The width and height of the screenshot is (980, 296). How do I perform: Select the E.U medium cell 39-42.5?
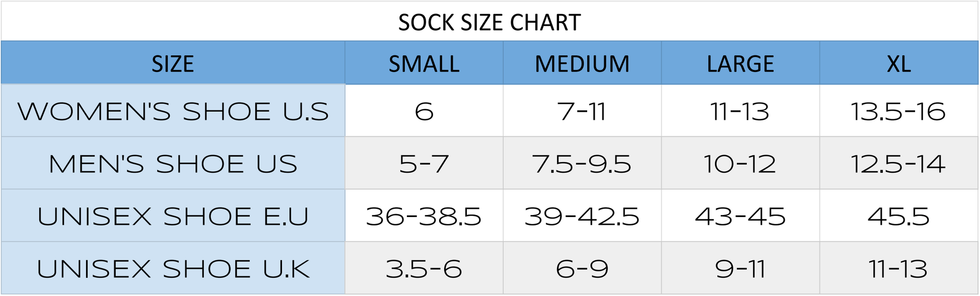[582, 216]
